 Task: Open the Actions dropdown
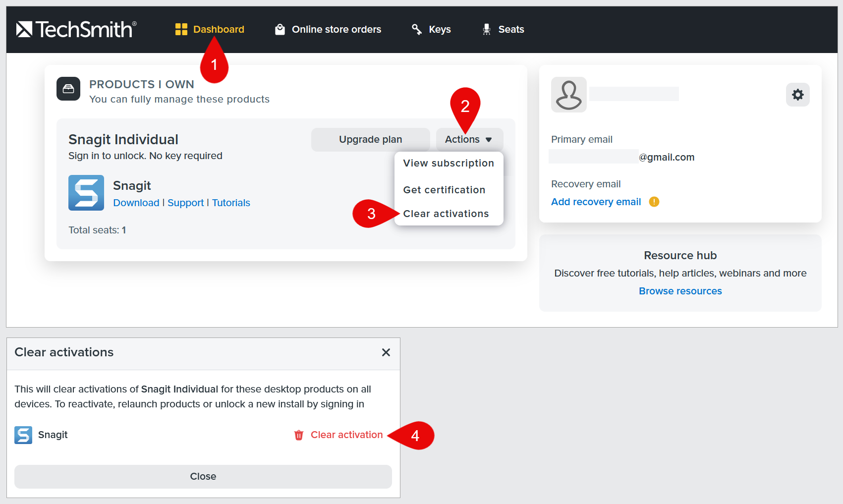point(470,140)
